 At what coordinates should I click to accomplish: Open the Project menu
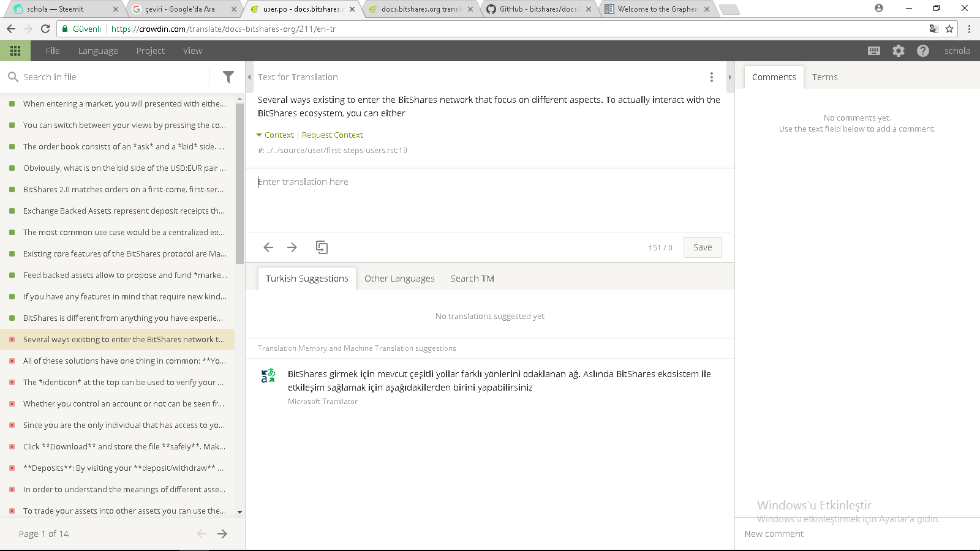pyautogui.click(x=151, y=51)
